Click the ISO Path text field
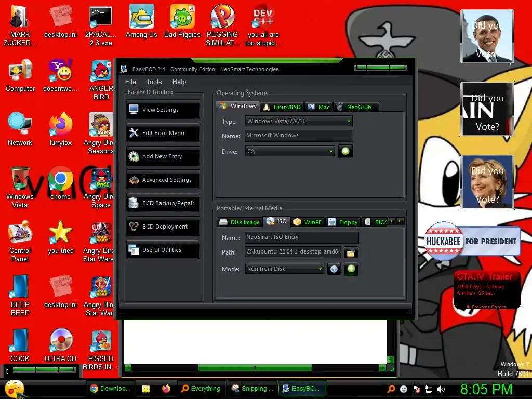 click(x=293, y=252)
